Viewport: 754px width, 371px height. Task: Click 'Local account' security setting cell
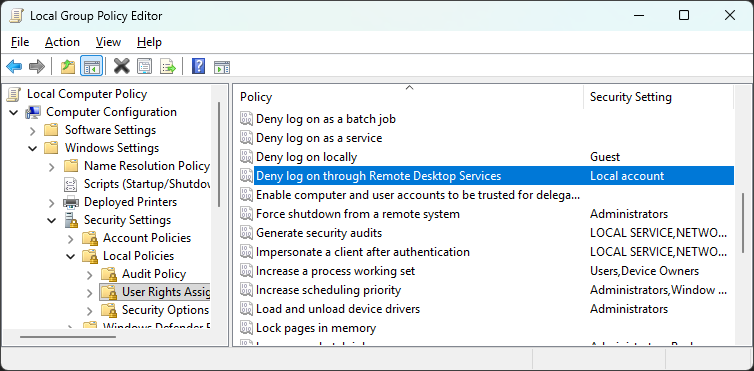tap(627, 176)
